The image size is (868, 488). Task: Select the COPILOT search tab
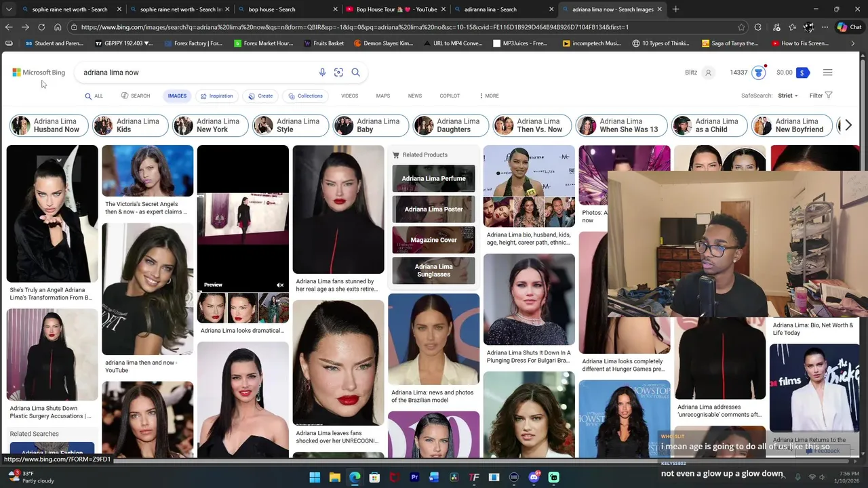point(450,96)
